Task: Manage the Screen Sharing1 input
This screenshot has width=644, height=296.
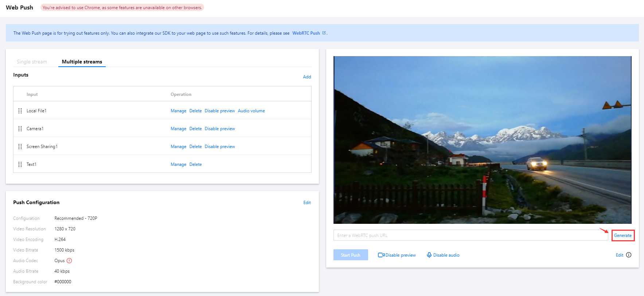Action: tap(178, 147)
